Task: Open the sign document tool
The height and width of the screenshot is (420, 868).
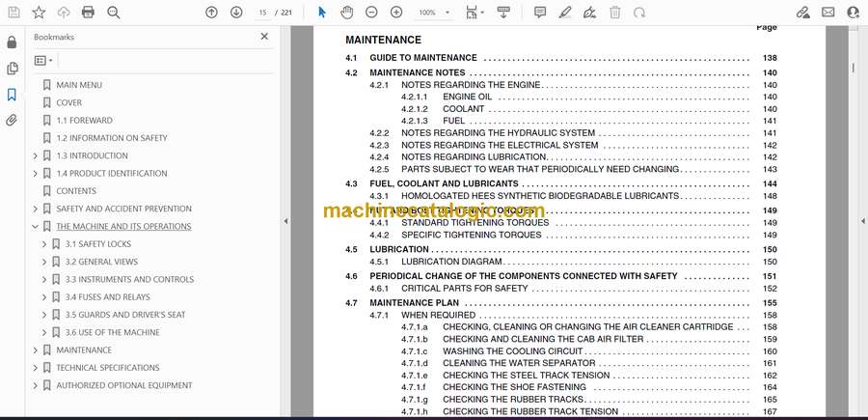Action: (590, 13)
